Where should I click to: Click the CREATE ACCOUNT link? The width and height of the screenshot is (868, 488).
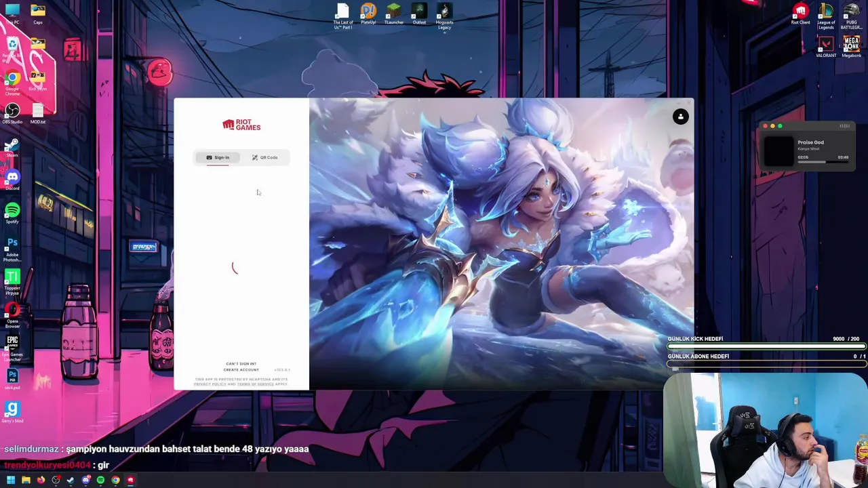(x=241, y=370)
